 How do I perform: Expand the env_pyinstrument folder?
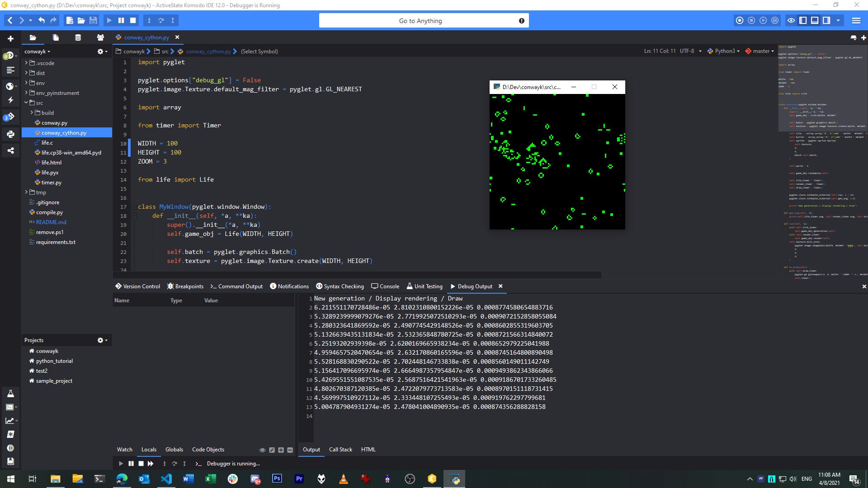(x=26, y=93)
